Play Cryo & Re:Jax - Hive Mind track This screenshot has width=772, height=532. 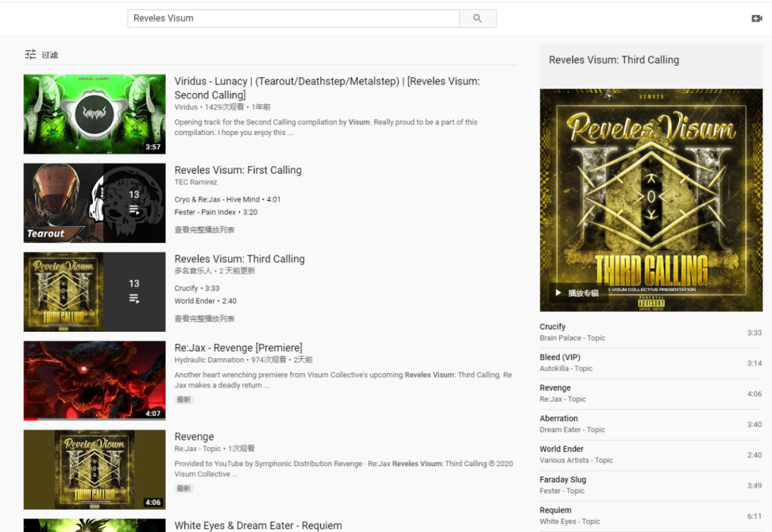[x=227, y=199]
